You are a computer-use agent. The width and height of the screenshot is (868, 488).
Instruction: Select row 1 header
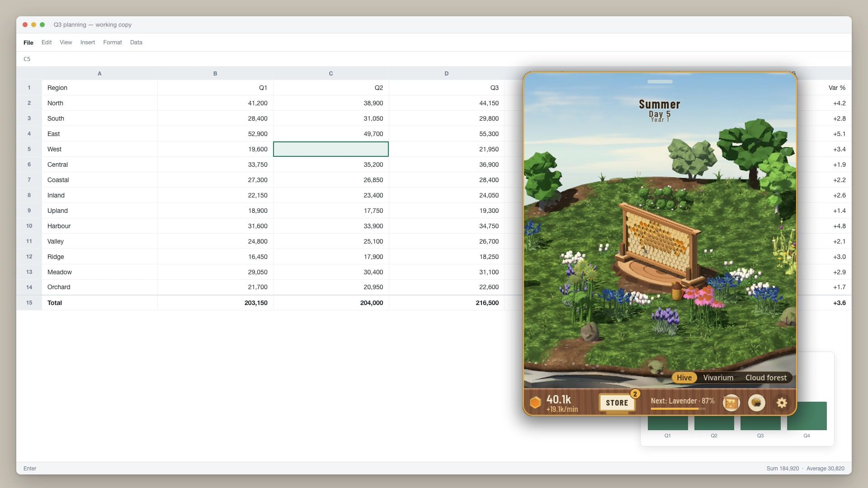coord(29,88)
